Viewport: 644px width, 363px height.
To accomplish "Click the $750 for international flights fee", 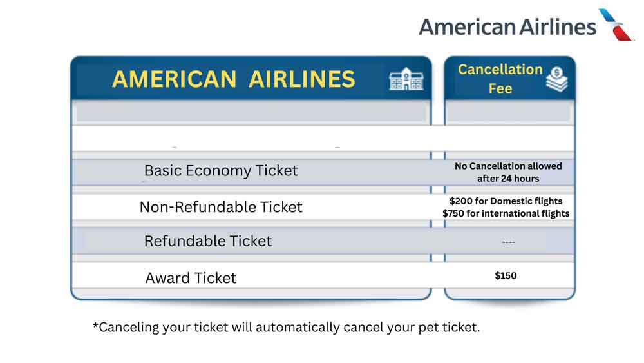I will (x=506, y=213).
